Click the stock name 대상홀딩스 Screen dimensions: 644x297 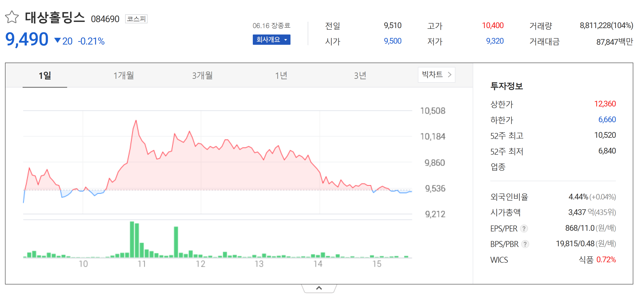click(x=55, y=18)
